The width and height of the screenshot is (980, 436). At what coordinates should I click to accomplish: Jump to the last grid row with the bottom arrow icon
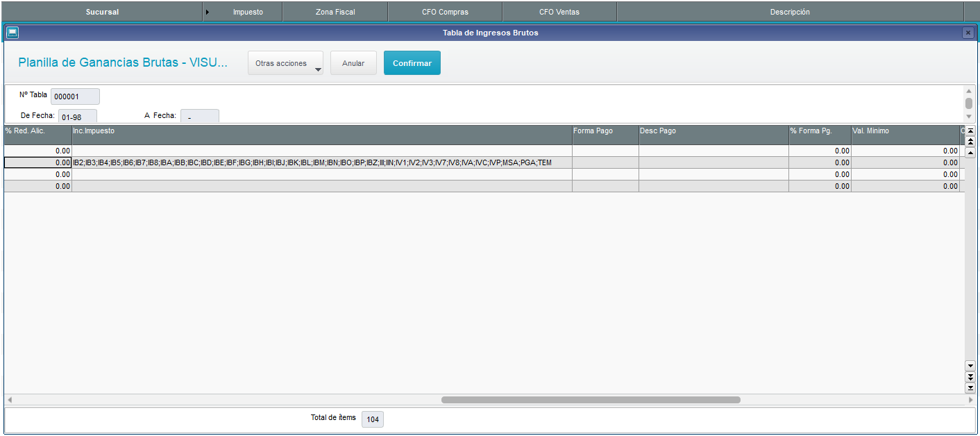[x=970, y=387]
